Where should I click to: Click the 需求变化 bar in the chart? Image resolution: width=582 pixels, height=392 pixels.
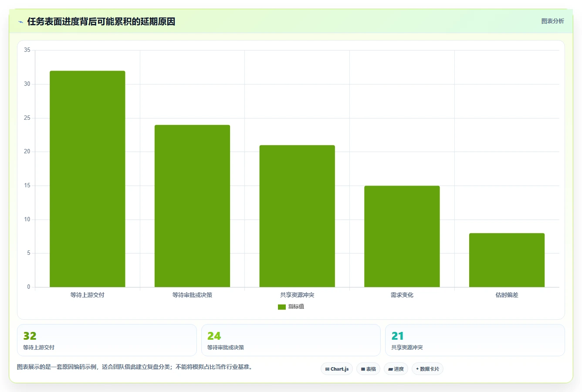[402, 237]
